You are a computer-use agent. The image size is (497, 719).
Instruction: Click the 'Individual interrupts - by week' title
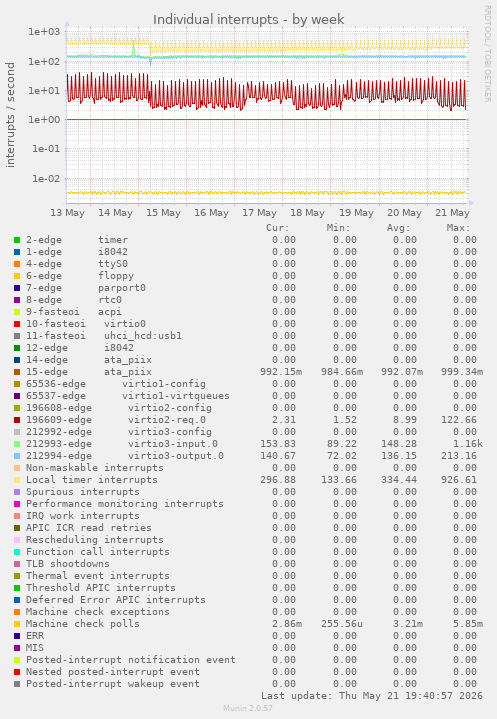(248, 20)
